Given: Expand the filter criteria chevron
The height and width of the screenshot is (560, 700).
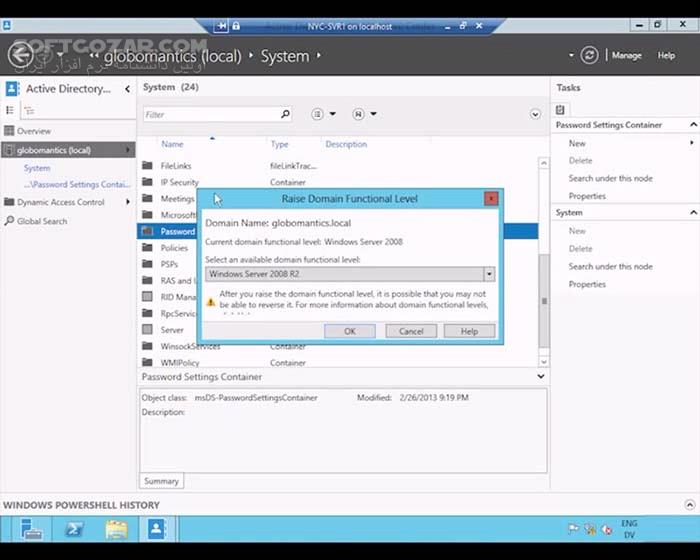Looking at the screenshot, I should click(x=535, y=114).
